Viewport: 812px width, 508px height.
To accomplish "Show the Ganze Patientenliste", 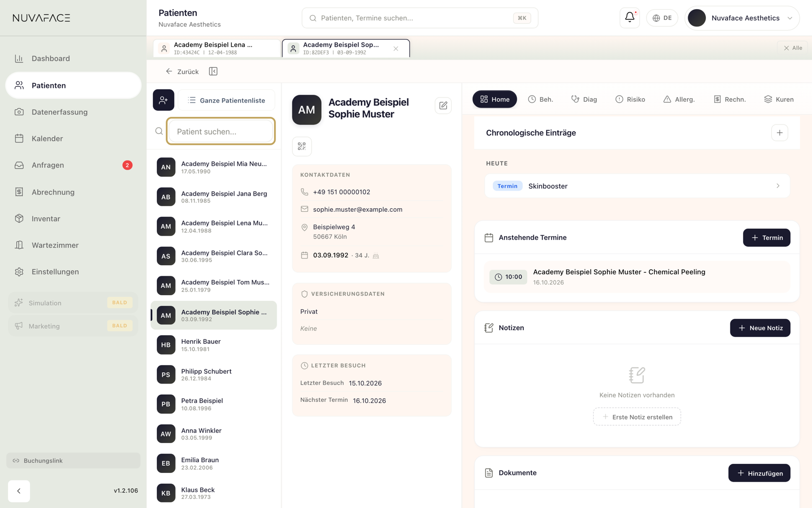I will click(x=226, y=100).
